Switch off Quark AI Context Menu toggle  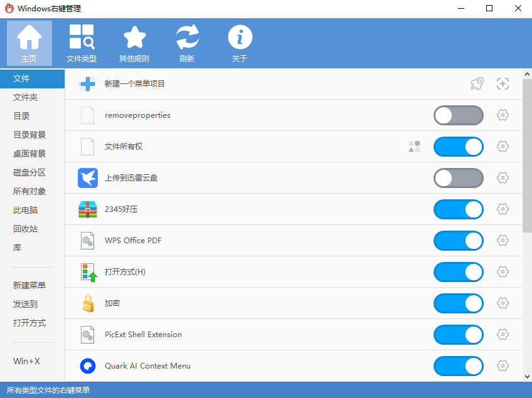tap(459, 366)
